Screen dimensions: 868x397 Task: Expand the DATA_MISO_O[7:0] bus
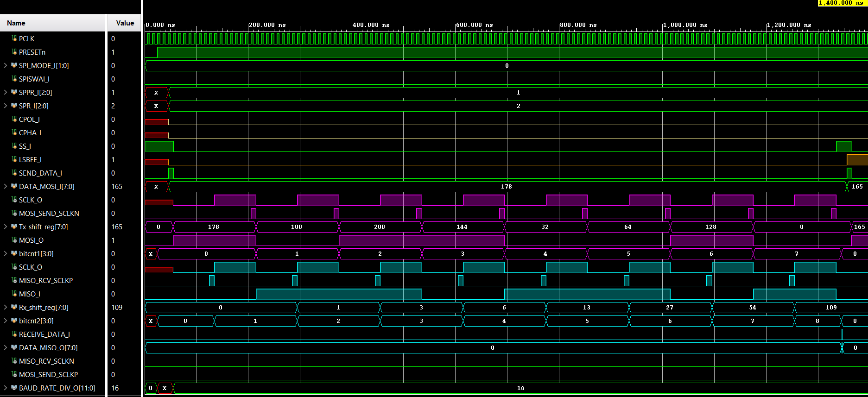pos(6,348)
